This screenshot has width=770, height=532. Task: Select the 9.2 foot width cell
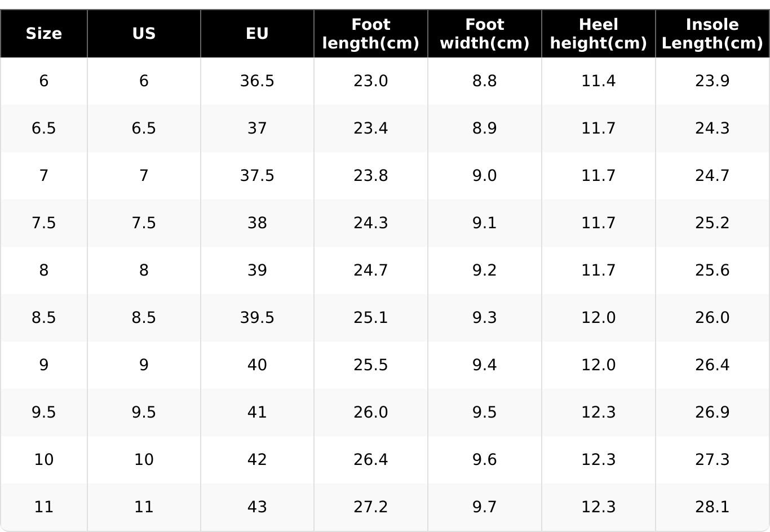coord(485,271)
